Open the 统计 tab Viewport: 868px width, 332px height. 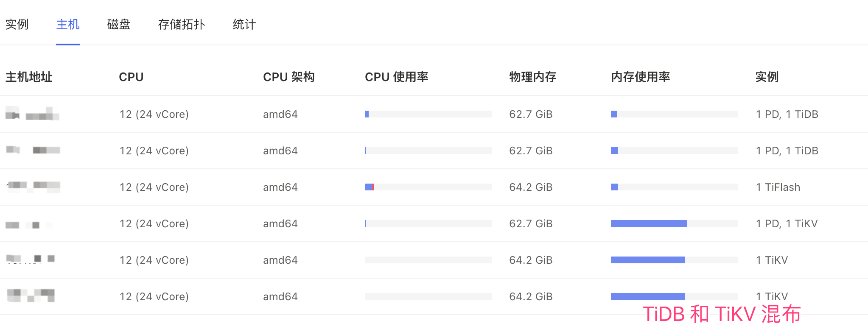click(244, 25)
